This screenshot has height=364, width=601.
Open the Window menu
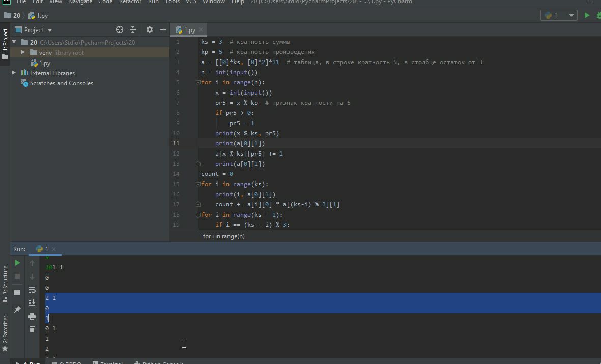[x=214, y=2]
